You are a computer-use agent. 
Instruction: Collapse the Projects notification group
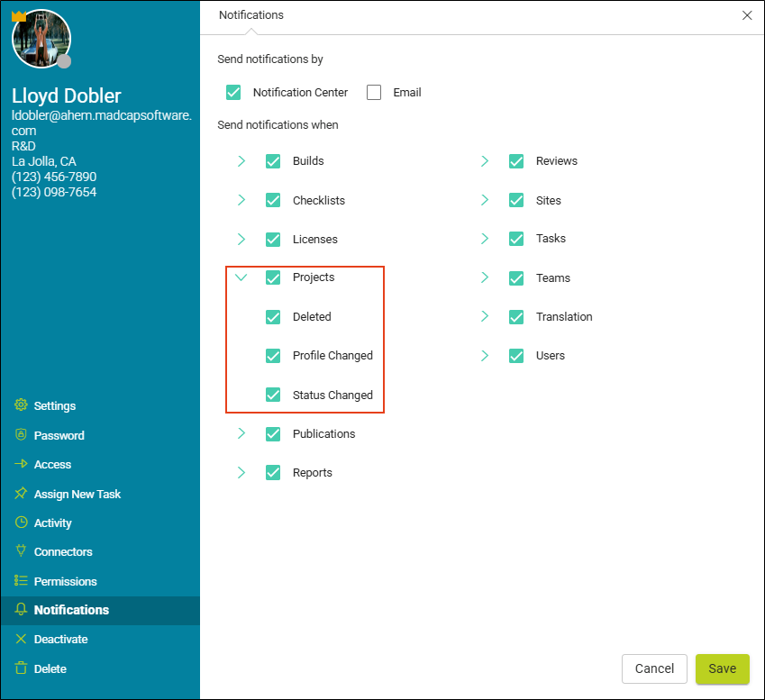(241, 277)
